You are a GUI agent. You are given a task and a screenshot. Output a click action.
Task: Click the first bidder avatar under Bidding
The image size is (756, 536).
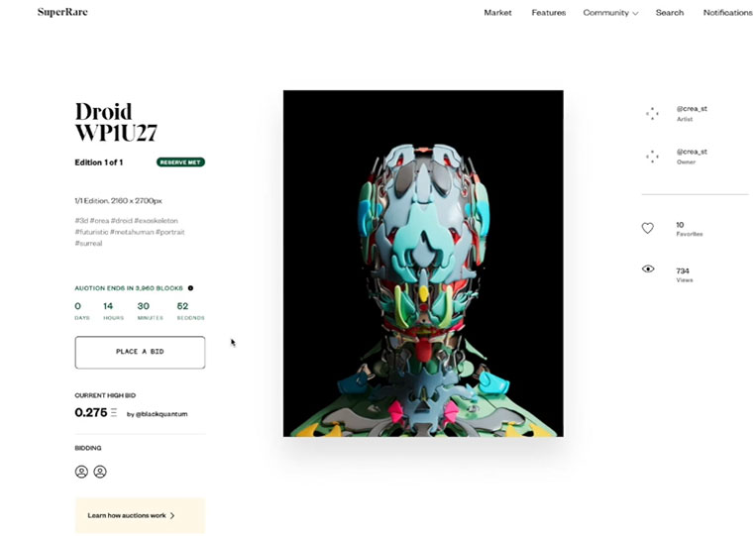[x=81, y=472]
